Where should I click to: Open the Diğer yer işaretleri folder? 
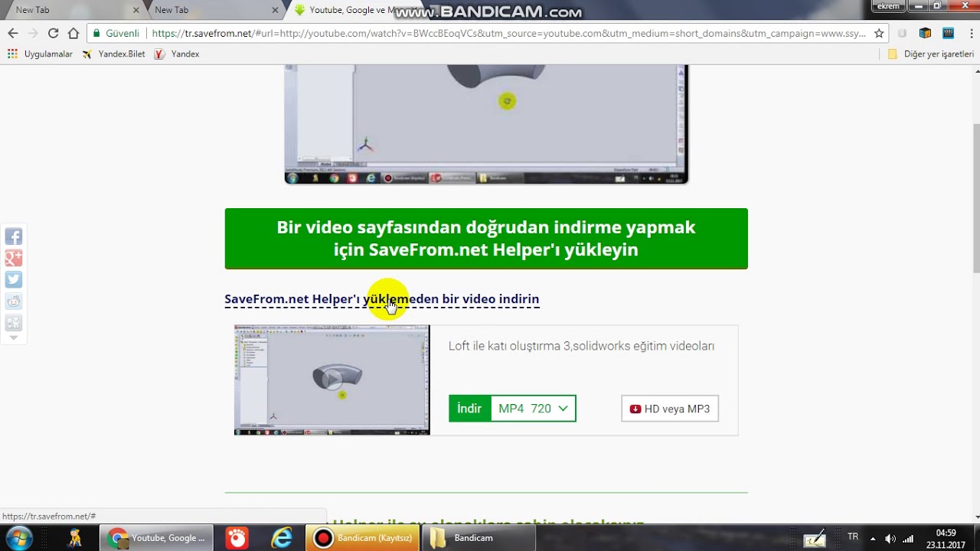931,54
